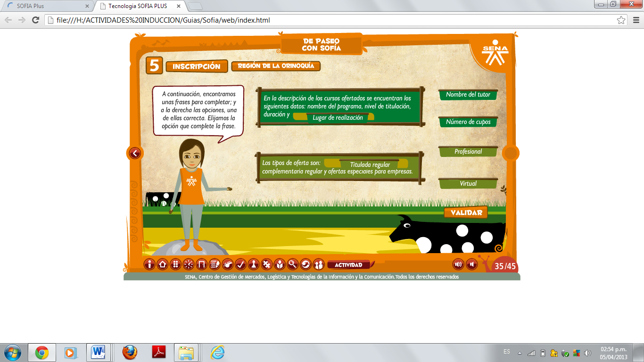Screen dimensions: 644x362
Task: Click the person reading book icon
Action: [x=280, y=264]
